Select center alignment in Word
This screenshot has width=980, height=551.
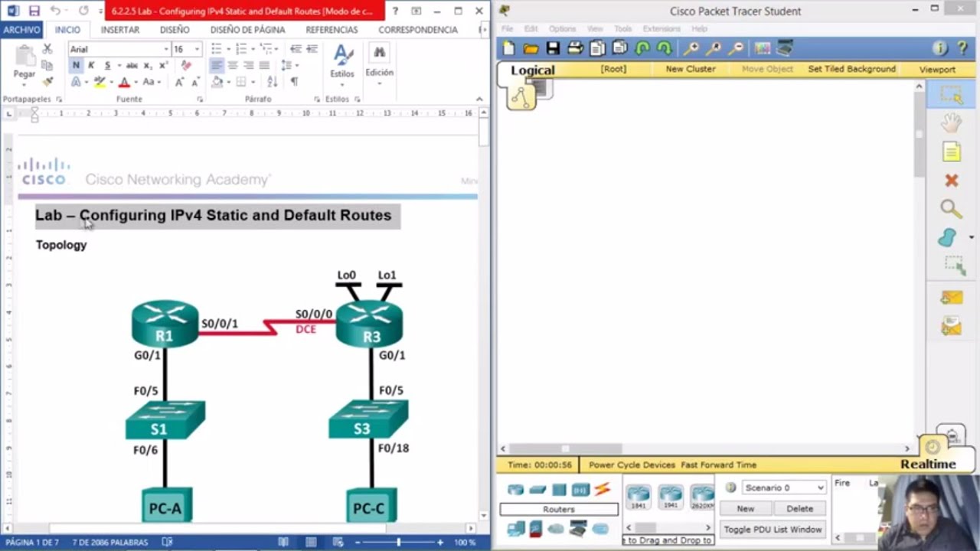tap(233, 65)
